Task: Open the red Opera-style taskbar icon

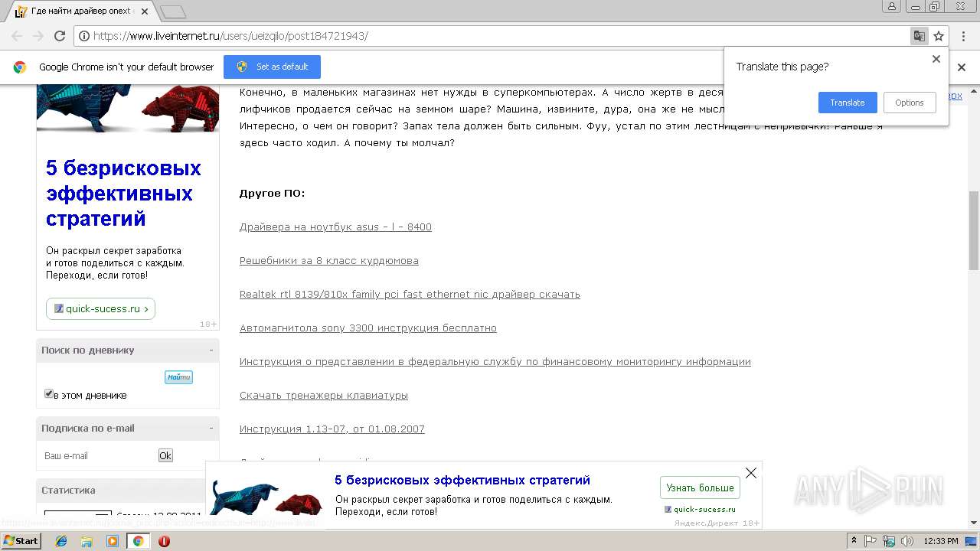Action: coord(164,541)
